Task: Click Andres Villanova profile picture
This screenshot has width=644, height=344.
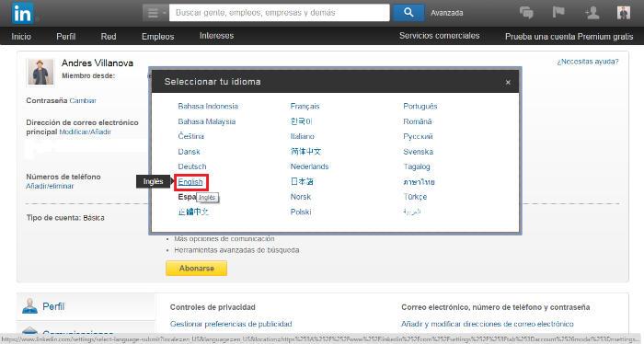Action: coord(40,72)
